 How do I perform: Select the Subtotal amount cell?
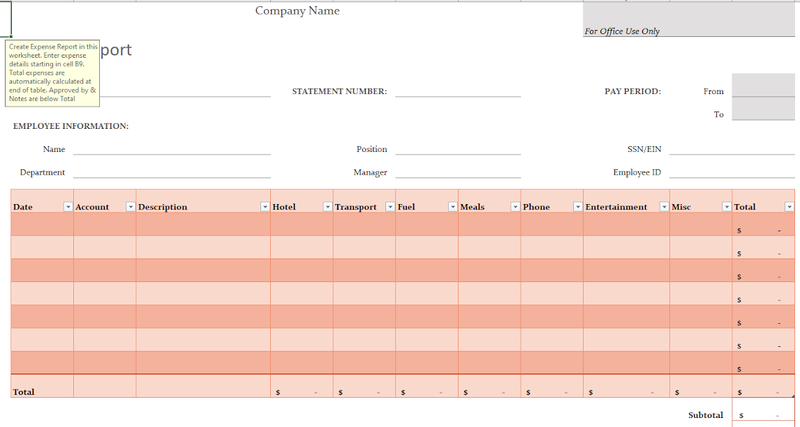coord(763,410)
